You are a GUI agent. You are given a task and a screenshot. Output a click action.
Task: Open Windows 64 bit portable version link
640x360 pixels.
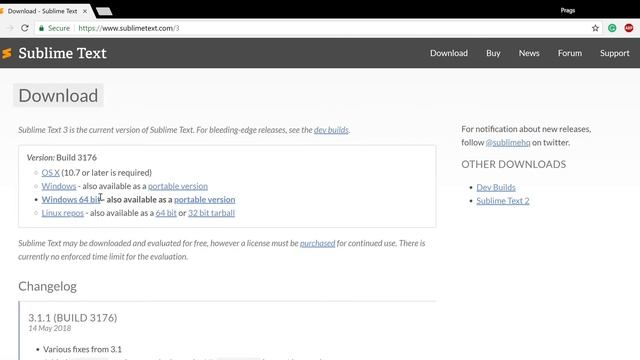click(x=204, y=200)
